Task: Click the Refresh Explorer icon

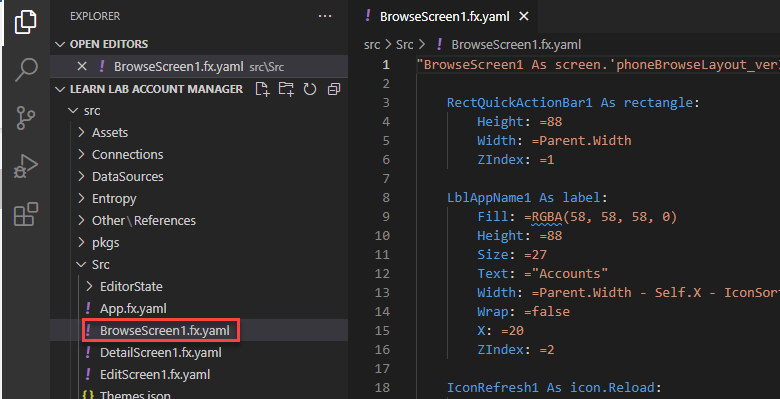Action: click(x=310, y=89)
